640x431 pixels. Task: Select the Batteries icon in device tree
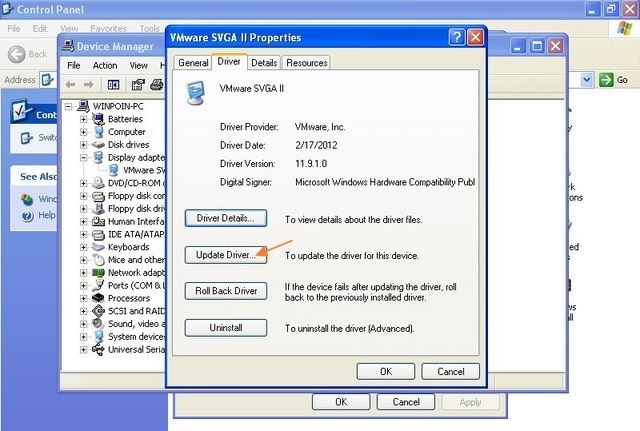pos(98,119)
